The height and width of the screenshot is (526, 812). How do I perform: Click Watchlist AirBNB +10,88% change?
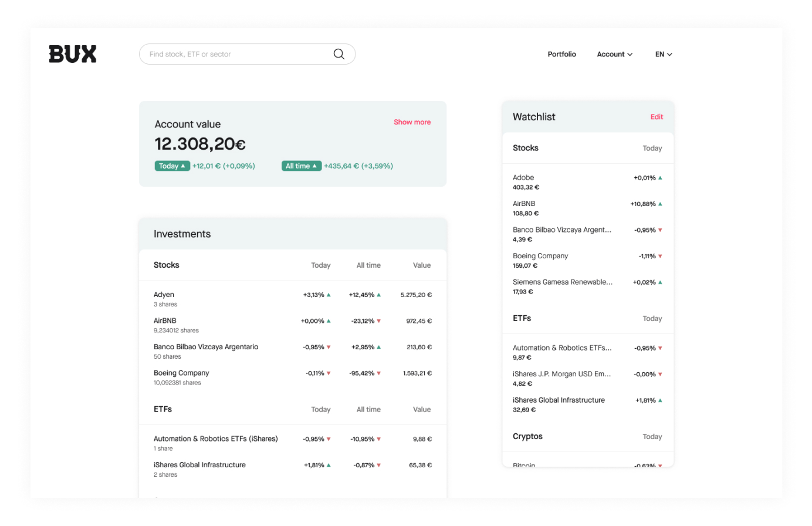click(646, 204)
